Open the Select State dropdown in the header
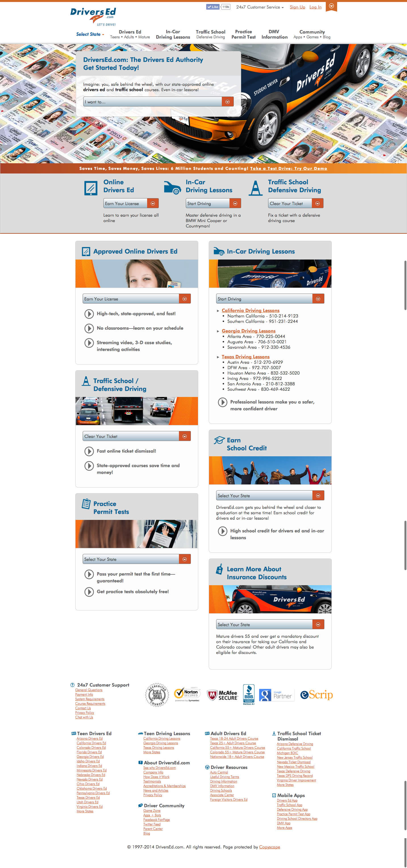Viewport: 407px width, 868px height. (90, 34)
